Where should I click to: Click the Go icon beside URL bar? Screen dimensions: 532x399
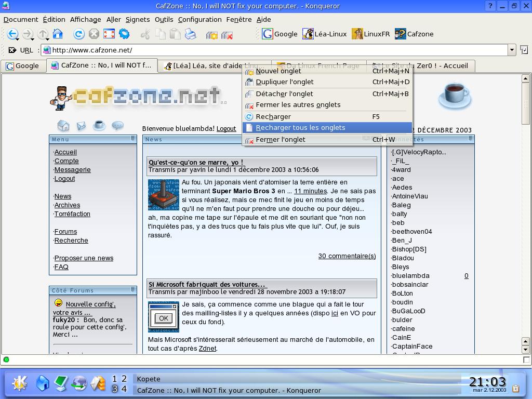coord(524,50)
